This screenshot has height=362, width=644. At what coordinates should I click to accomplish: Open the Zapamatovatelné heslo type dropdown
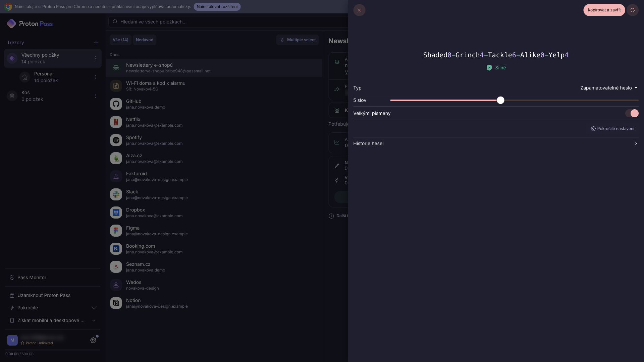pos(609,88)
